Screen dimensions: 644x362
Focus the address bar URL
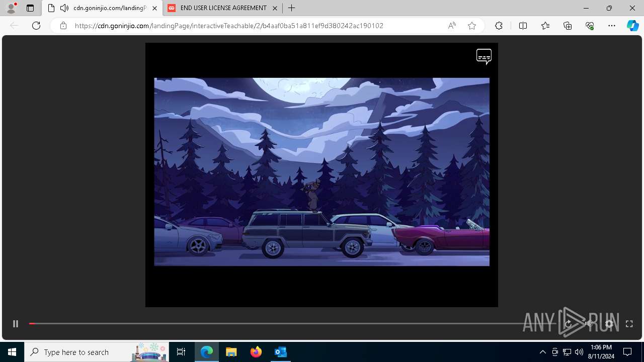click(x=229, y=26)
